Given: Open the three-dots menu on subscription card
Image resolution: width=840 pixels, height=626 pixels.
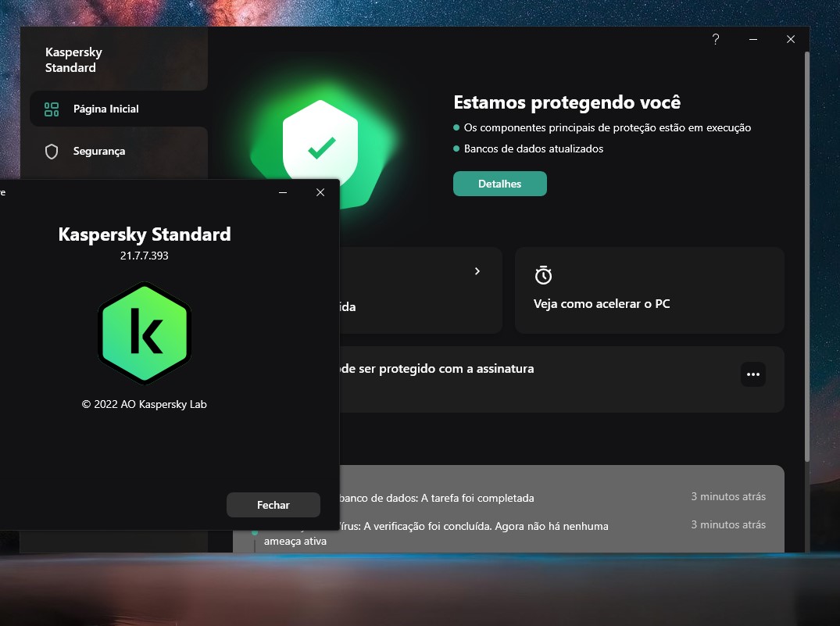Looking at the screenshot, I should (753, 374).
